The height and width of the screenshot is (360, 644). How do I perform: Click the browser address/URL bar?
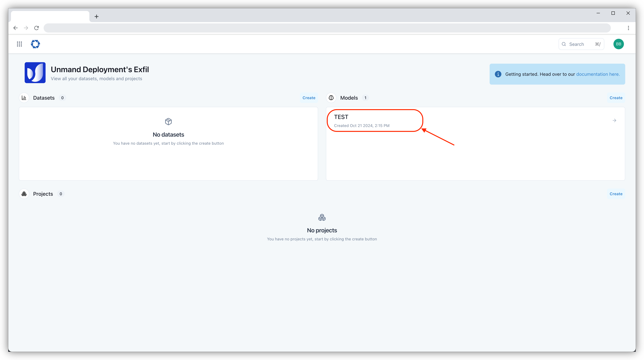(327, 28)
